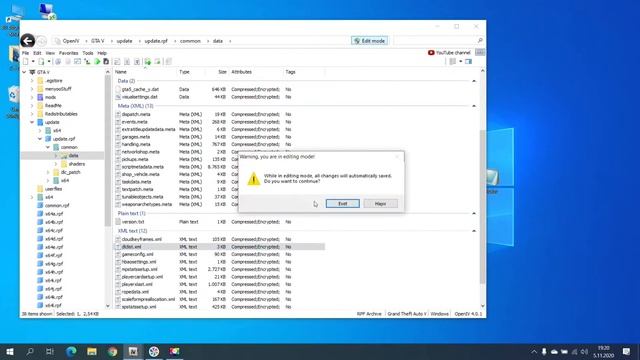Expand the mods folder node
This screenshot has width=640, height=360.
(x=32, y=97)
